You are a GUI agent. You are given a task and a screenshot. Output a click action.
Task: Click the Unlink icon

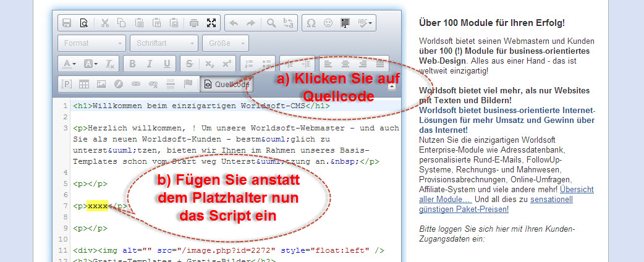154,84
